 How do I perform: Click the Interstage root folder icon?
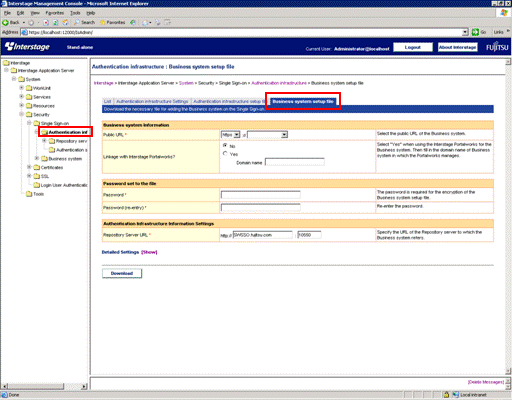pyautogui.click(x=6, y=63)
